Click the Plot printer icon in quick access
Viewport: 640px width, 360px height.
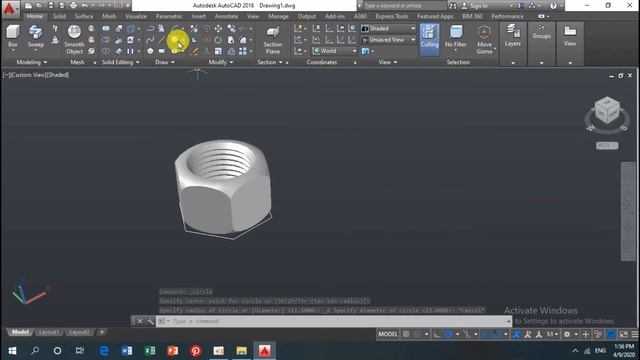point(73,6)
